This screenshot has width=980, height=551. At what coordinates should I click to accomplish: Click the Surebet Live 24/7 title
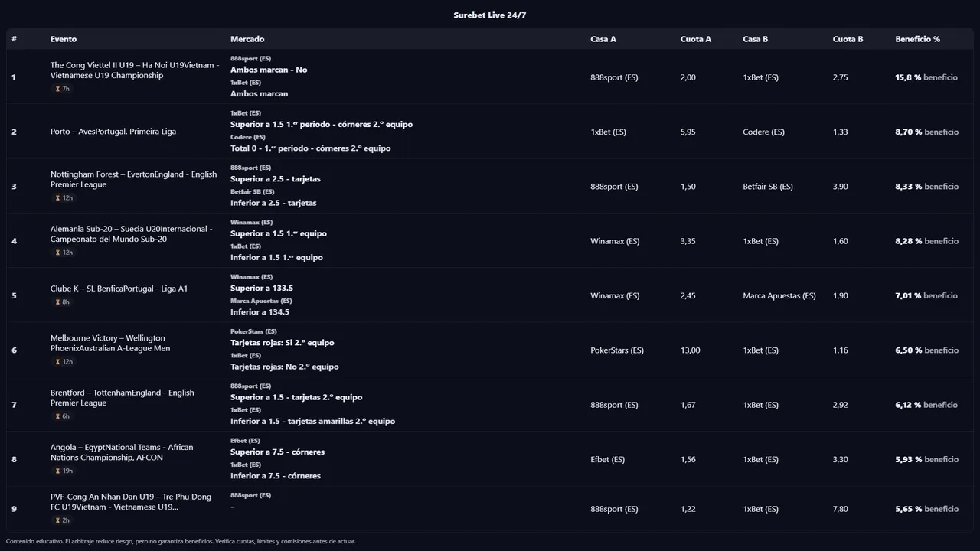pos(490,15)
